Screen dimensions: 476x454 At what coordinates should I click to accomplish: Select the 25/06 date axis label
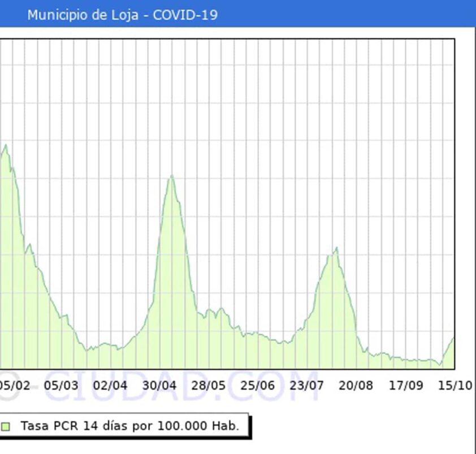[258, 386]
